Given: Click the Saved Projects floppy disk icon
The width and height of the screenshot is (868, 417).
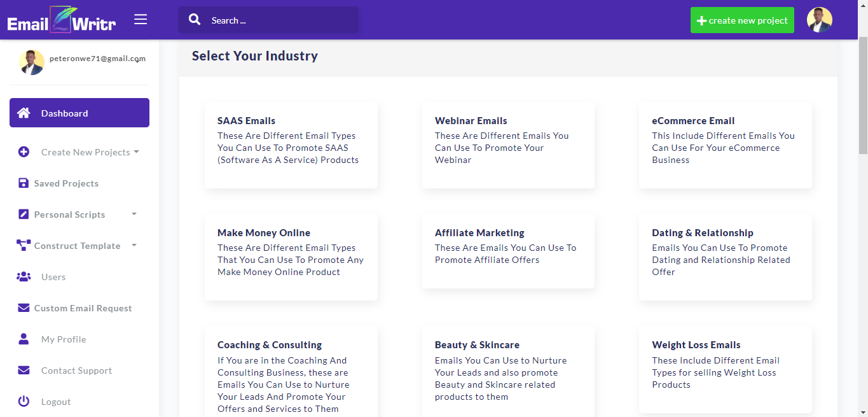Looking at the screenshot, I should click(x=24, y=183).
